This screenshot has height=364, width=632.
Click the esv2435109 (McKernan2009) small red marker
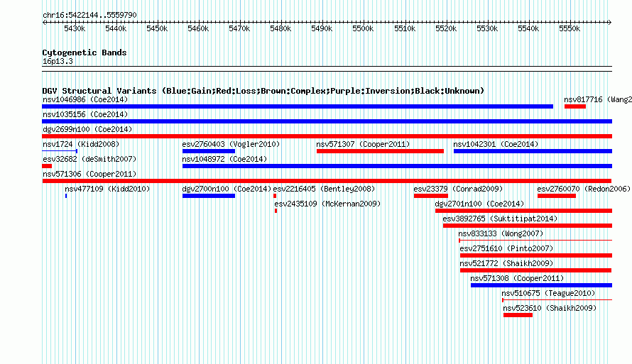276,211
